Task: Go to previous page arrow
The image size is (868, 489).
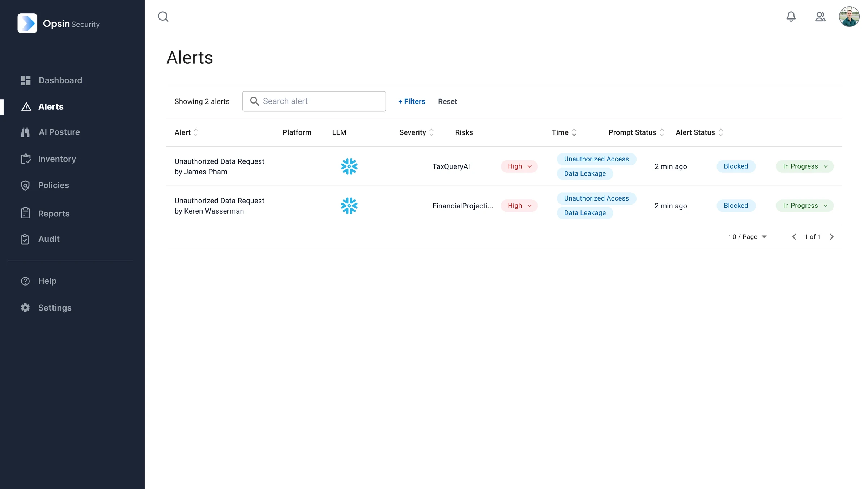Action: pos(794,237)
